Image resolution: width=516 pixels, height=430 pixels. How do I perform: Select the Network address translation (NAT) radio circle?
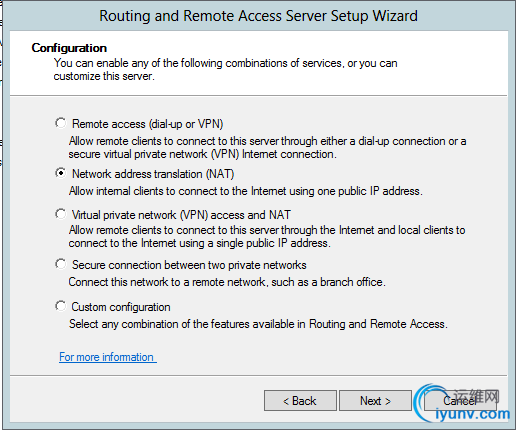point(61,173)
